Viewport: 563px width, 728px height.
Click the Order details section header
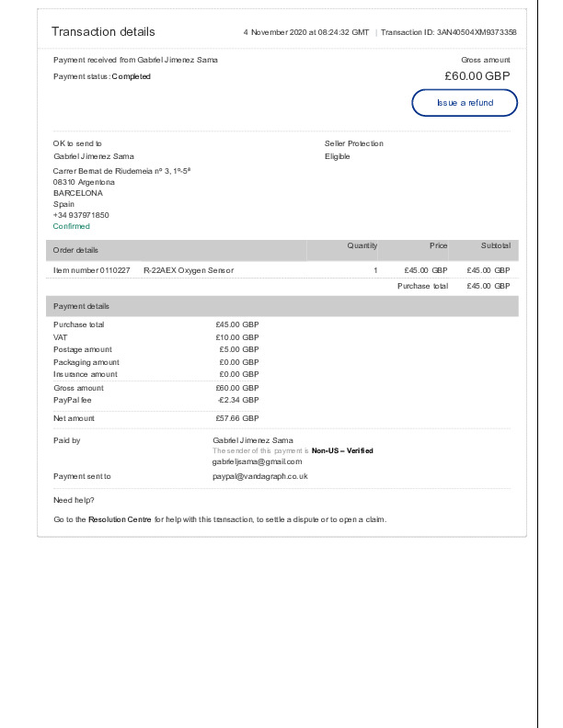pyautogui.click(x=75, y=250)
